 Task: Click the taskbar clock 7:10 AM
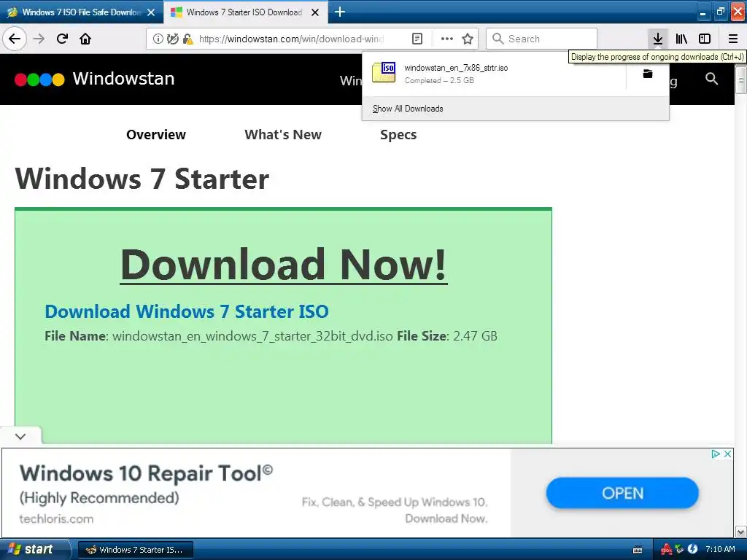720,549
